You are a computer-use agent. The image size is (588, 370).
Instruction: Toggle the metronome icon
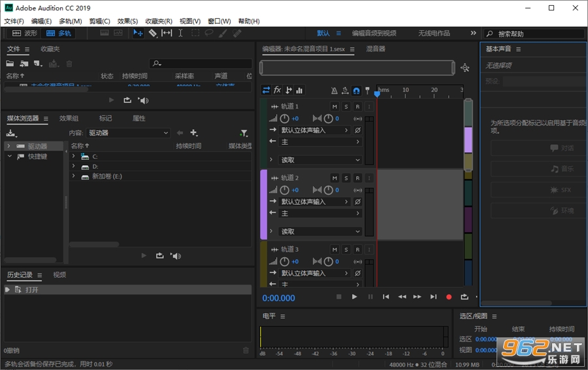(334, 90)
